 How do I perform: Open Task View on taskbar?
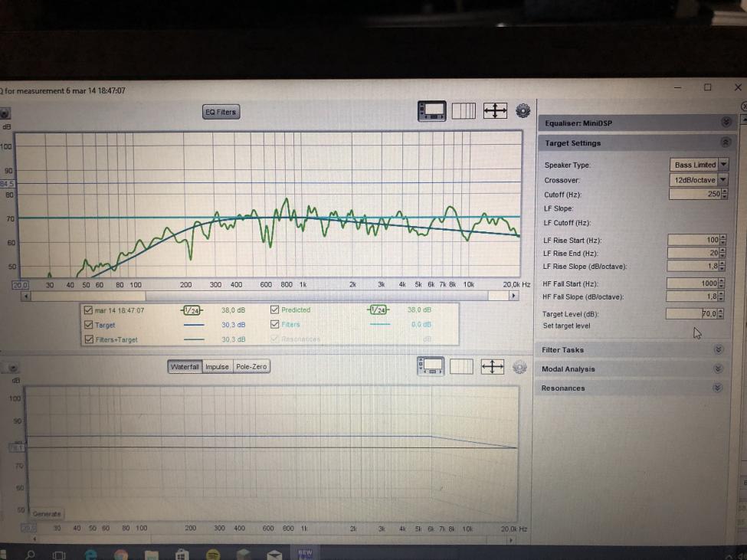(x=59, y=555)
